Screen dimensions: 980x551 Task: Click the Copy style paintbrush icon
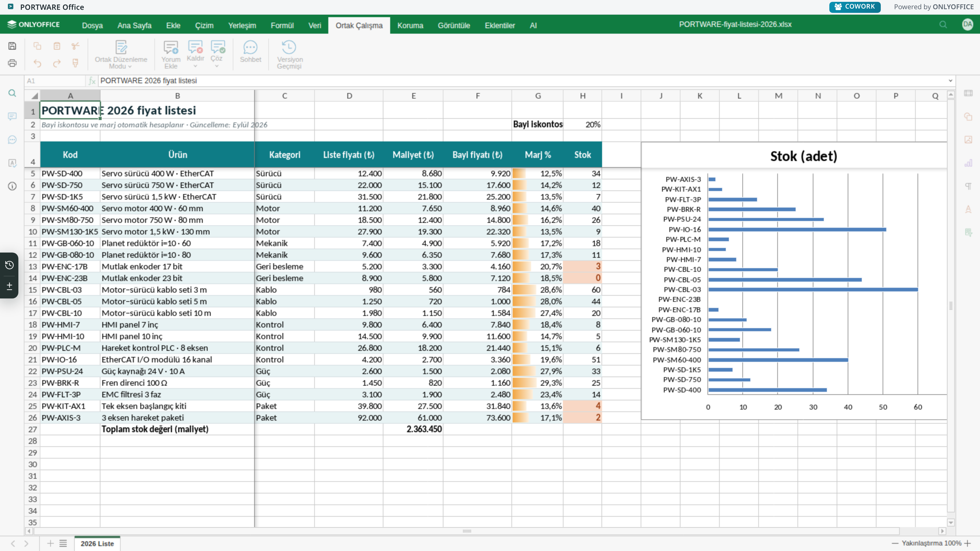click(75, 63)
